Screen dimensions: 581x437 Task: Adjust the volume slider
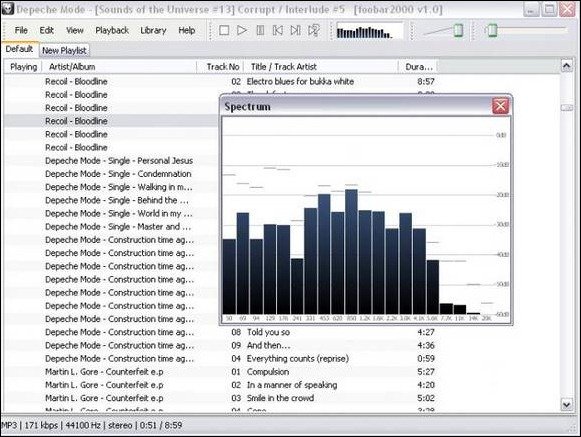(458, 30)
